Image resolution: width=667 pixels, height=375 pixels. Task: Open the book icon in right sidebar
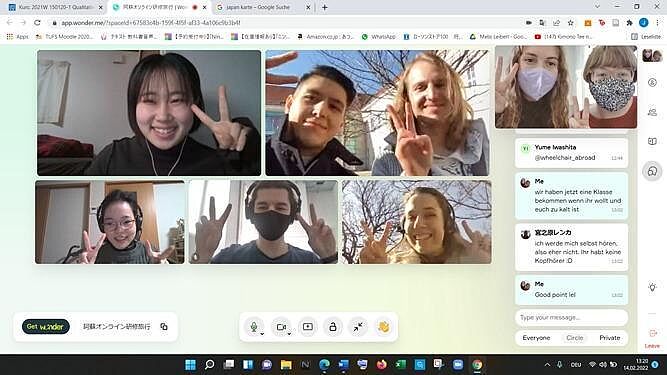[x=652, y=141]
